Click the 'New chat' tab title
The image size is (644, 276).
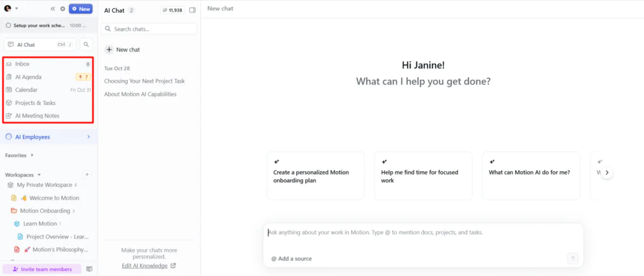click(220, 9)
